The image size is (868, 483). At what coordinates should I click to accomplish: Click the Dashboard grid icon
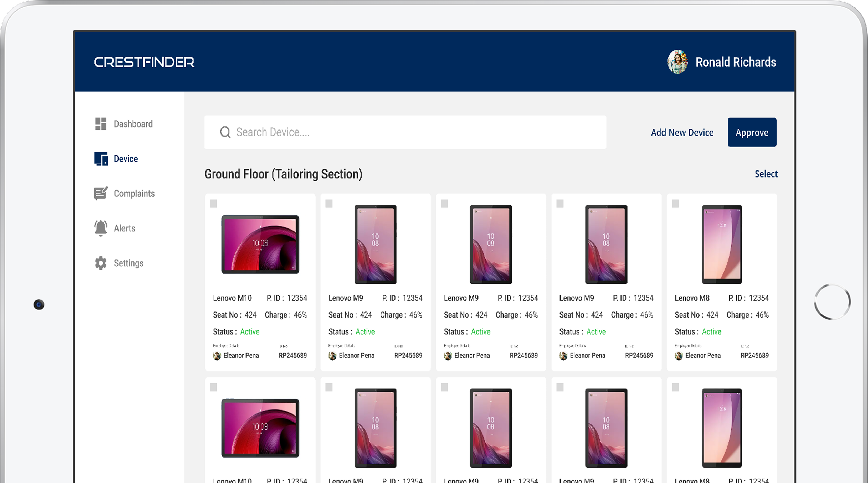(101, 124)
